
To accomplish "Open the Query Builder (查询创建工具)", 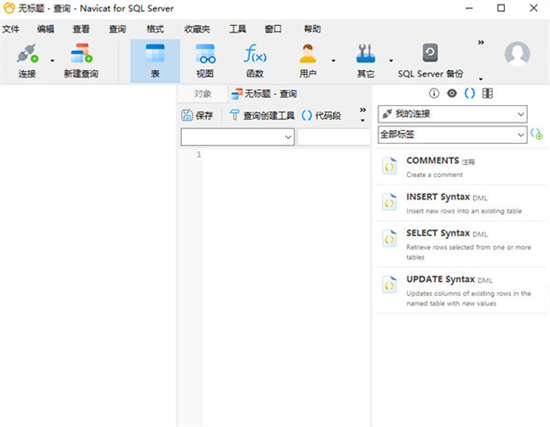I will tap(262, 115).
